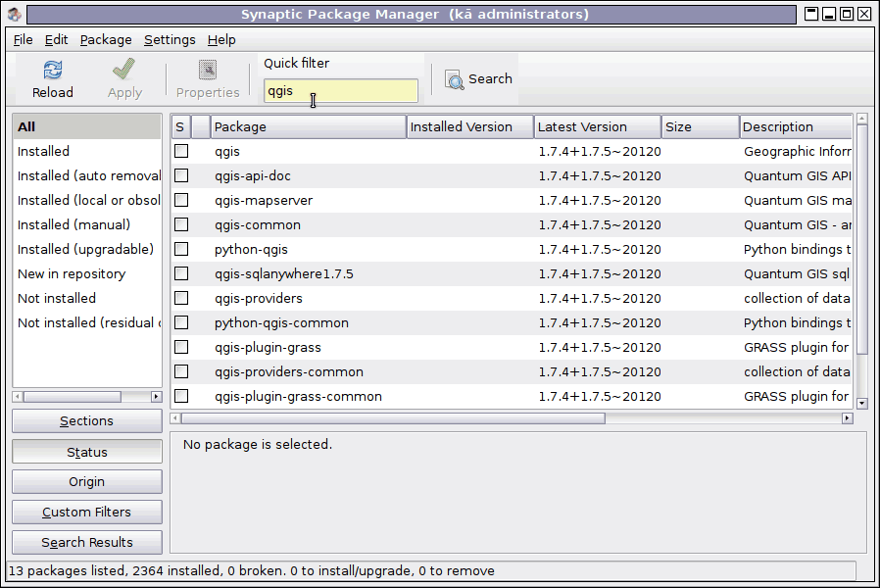Toggle checkbox for qgis-plugin-grass-common
Image resolution: width=880 pixels, height=588 pixels.
[x=181, y=396]
